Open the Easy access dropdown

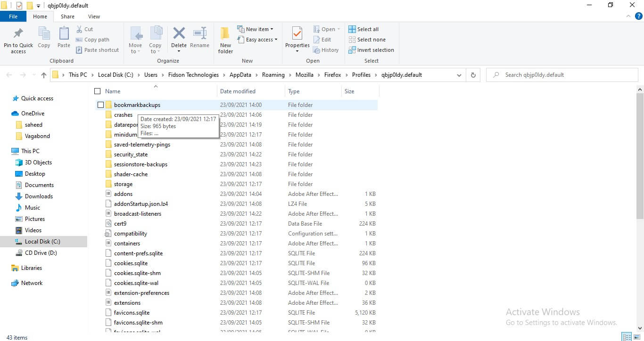257,40
